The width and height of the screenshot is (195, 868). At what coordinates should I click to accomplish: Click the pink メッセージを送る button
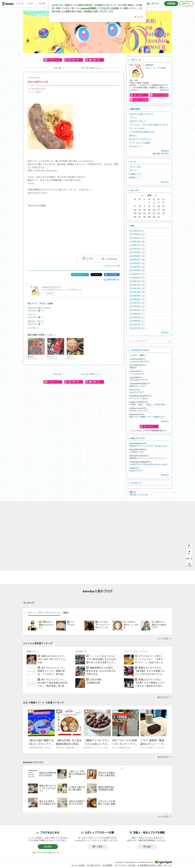[x=139, y=100]
